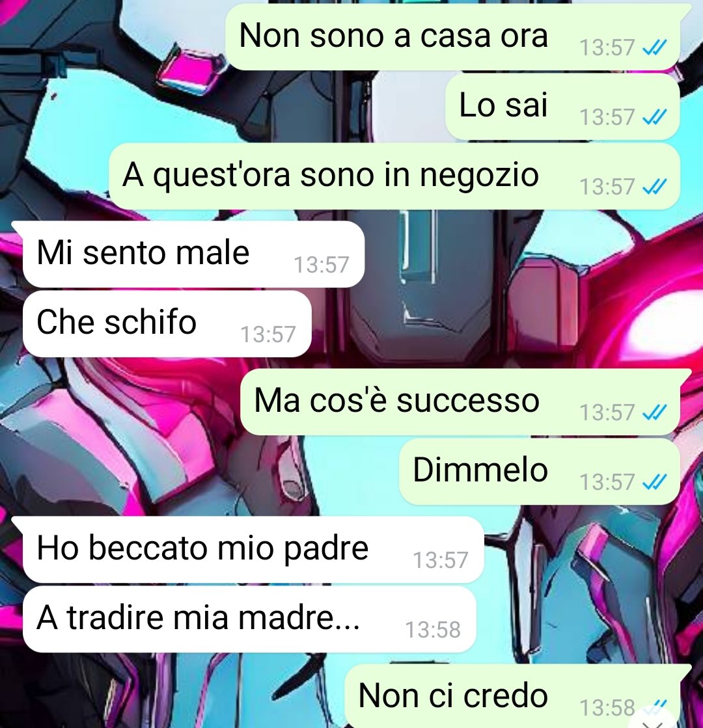The height and width of the screenshot is (728, 703).
Task: Tap the 'A quest'ora sono in negozio' bubble
Action: pyautogui.click(x=394, y=176)
